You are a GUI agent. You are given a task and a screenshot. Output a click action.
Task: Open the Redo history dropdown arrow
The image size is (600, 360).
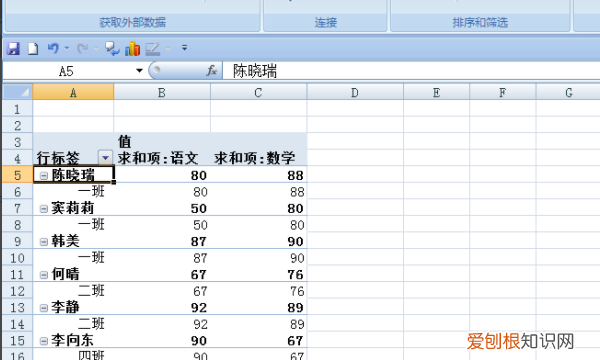96,48
